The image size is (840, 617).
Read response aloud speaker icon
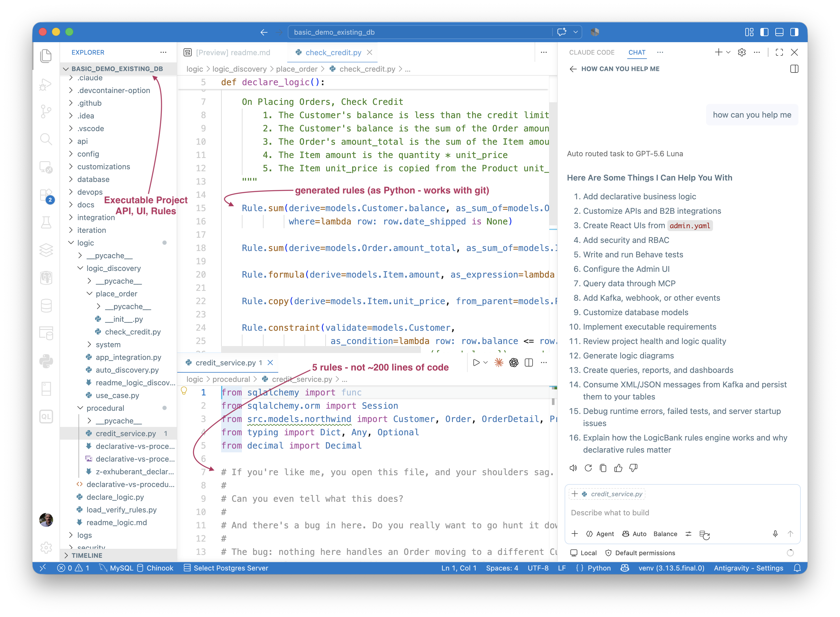(x=573, y=468)
